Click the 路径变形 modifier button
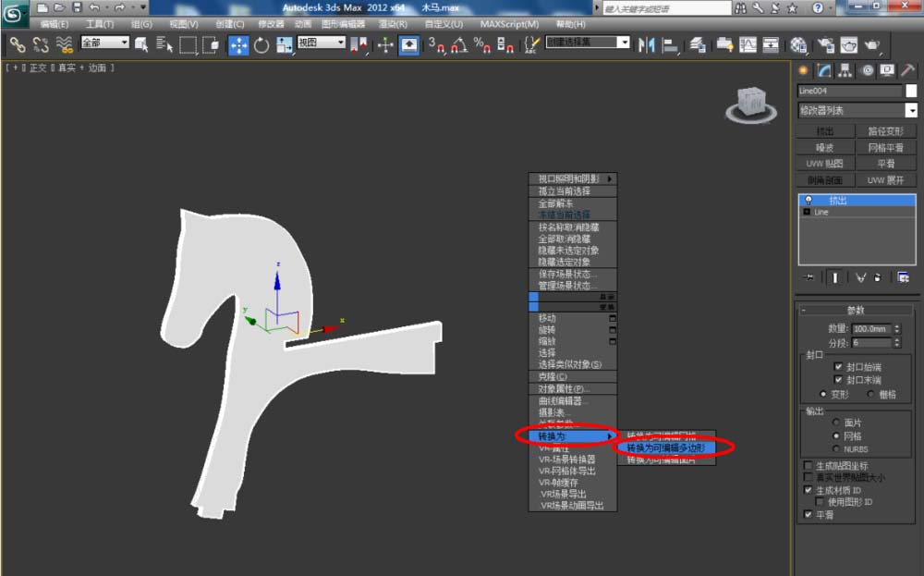 point(886,131)
